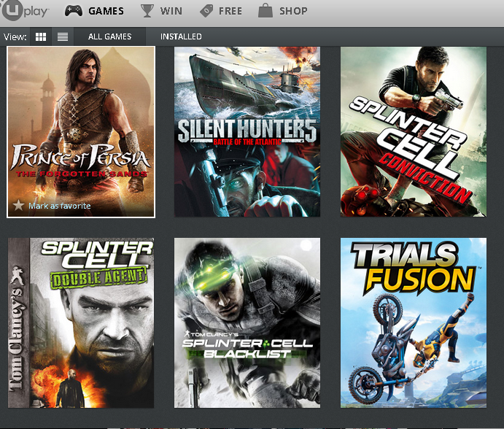Click the favorite star on Prince of Persia
The width and height of the screenshot is (504, 429).
(x=19, y=205)
